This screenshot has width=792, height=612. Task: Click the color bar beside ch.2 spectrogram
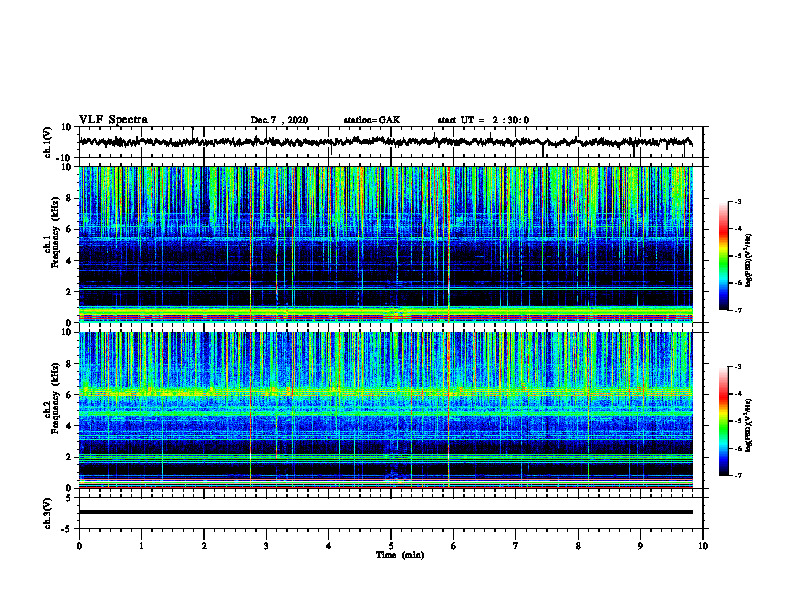coord(724,421)
